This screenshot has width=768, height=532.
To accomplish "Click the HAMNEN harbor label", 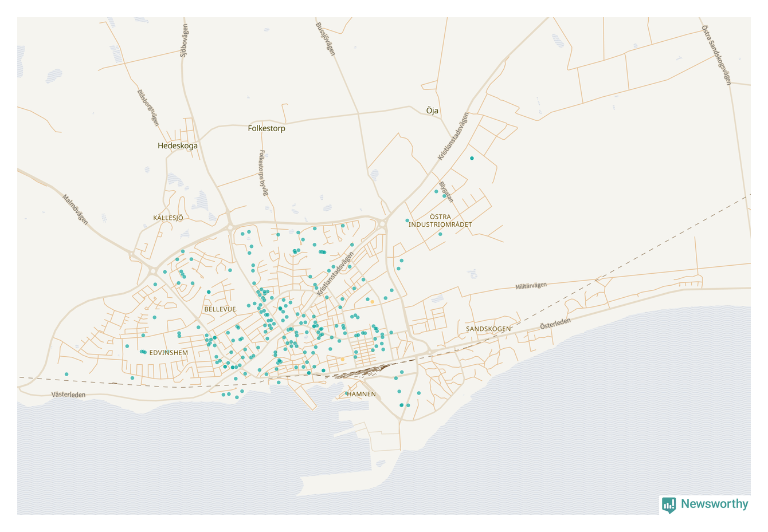I will 361,394.
